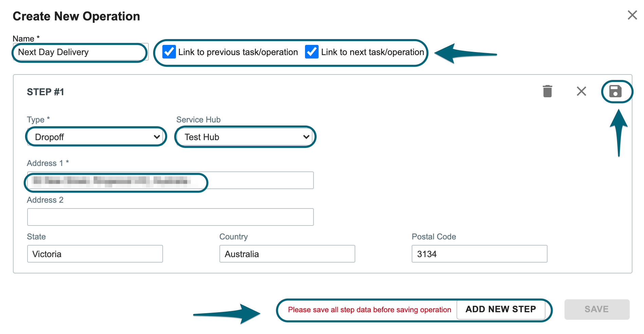The height and width of the screenshot is (334, 644).
Task: Delete Step #1 with the trash icon
Action: 547,91
